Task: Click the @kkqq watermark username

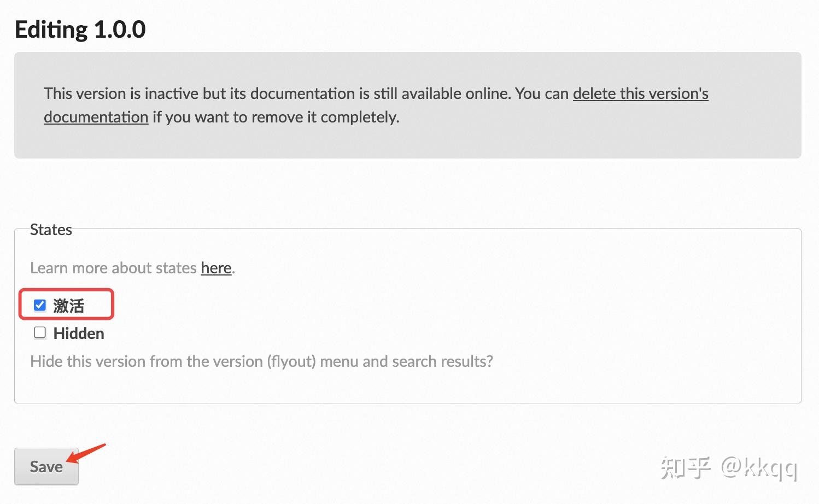Action: (x=759, y=467)
